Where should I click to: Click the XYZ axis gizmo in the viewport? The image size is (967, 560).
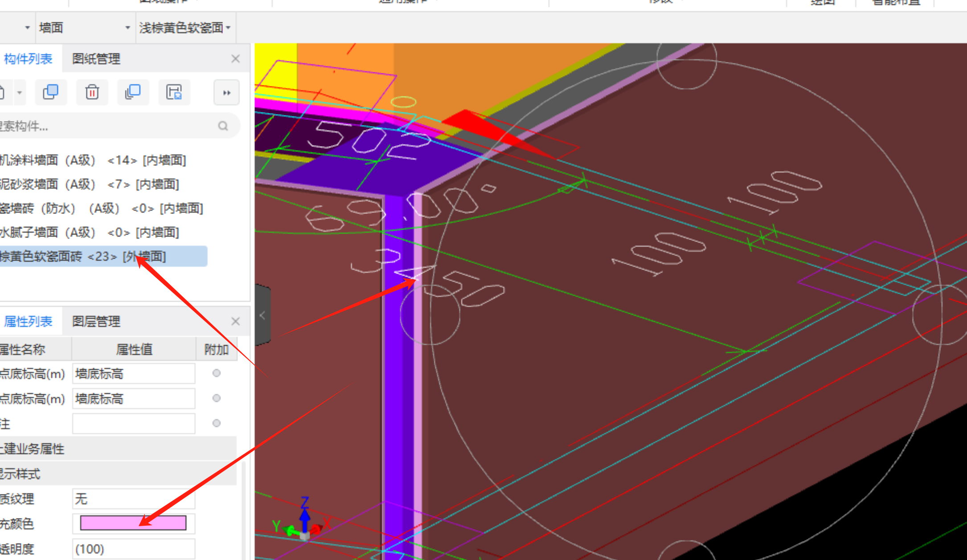pos(304,519)
